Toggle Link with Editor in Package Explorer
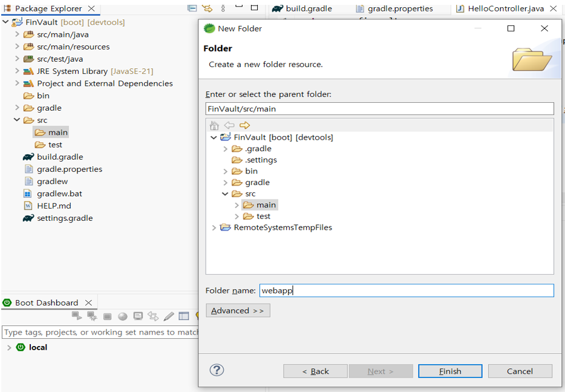565x392 pixels. pos(207,8)
